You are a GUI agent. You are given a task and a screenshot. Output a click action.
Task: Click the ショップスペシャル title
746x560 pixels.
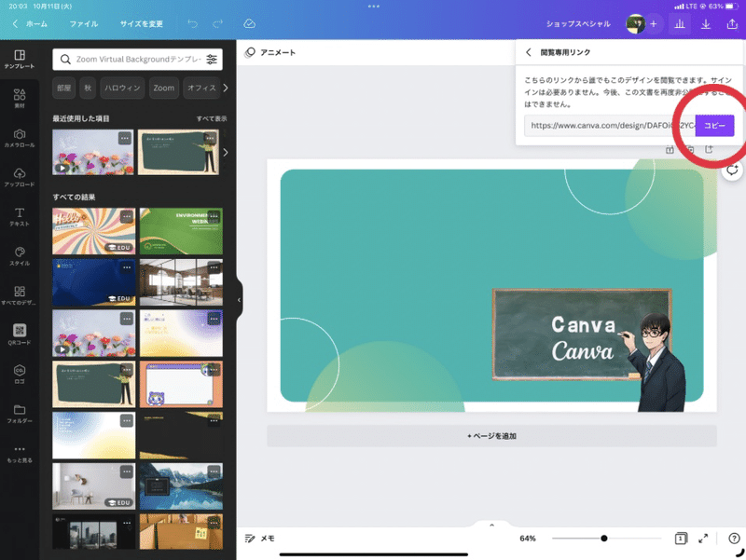pyautogui.click(x=578, y=24)
